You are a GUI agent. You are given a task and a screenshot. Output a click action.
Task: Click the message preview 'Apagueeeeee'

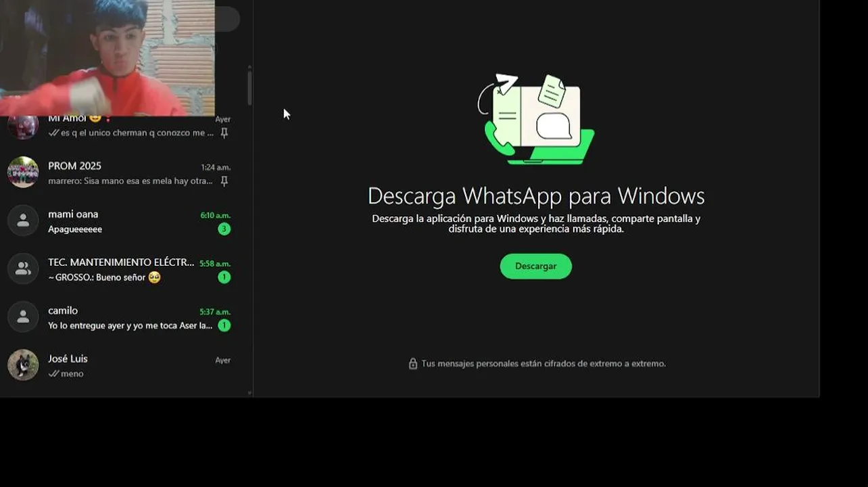[x=75, y=229]
